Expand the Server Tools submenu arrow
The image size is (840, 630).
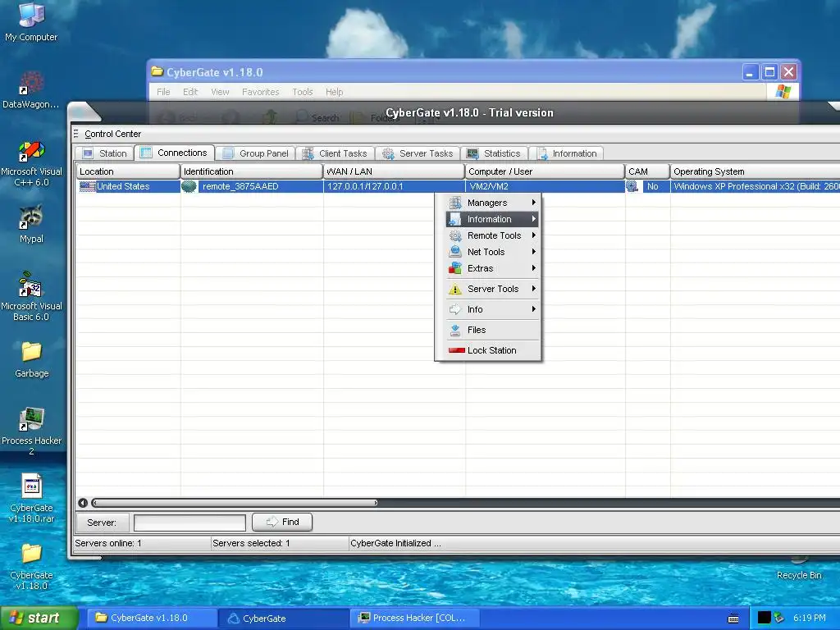[533, 289]
